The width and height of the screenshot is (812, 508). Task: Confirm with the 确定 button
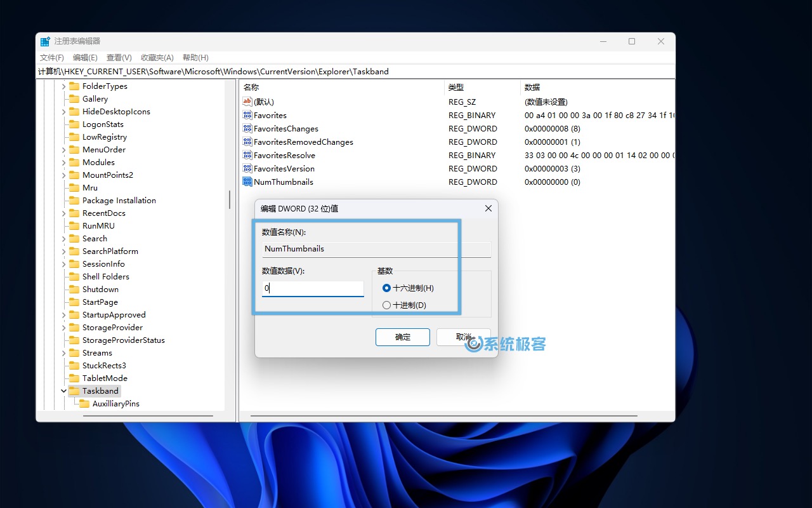coord(403,337)
